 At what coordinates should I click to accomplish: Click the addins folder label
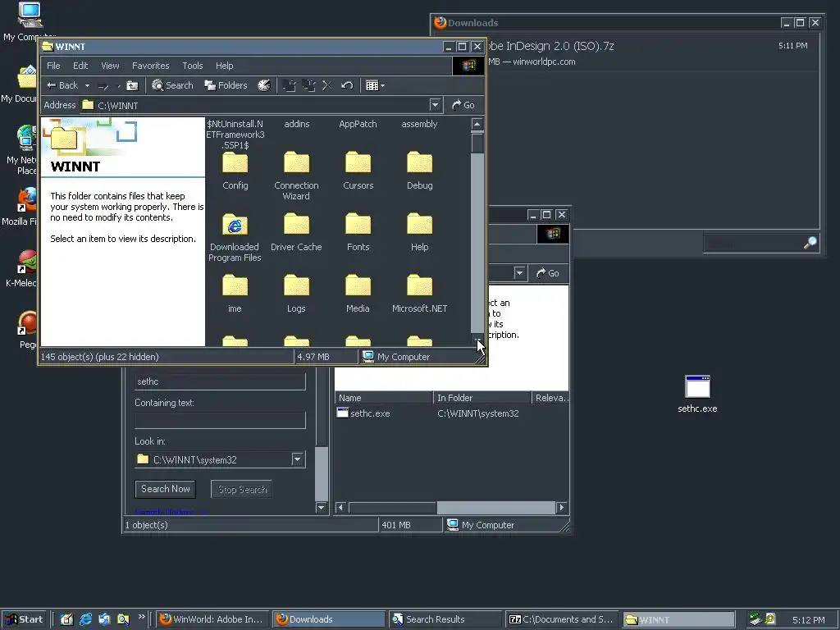click(x=297, y=124)
